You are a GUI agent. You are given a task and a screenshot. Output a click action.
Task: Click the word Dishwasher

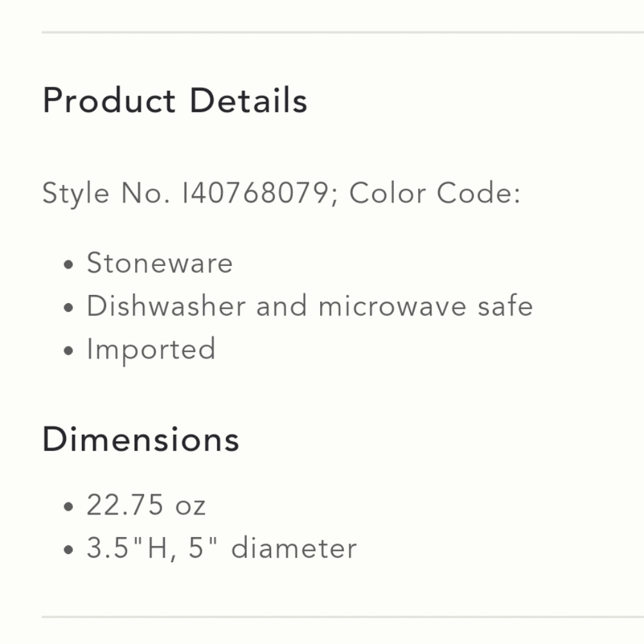click(x=166, y=306)
